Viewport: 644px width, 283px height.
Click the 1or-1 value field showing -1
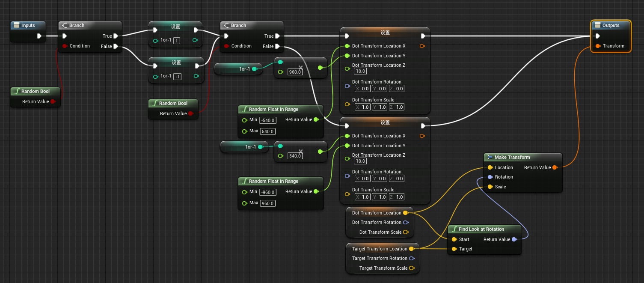click(177, 76)
